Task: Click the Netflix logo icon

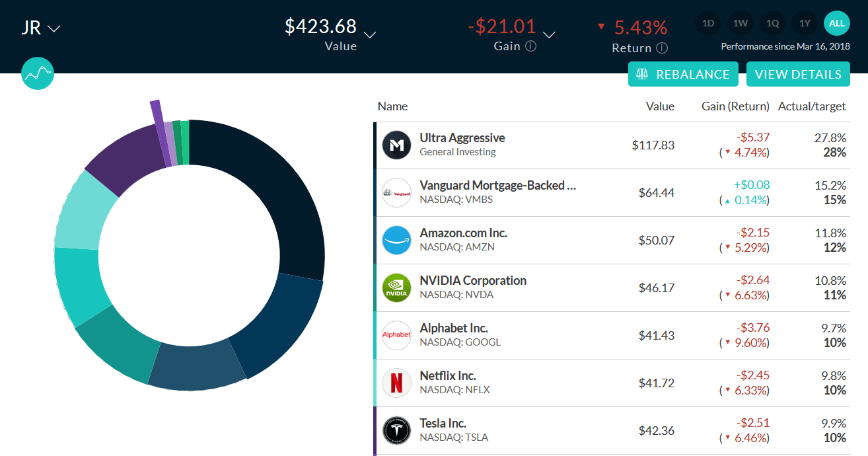Action: pyautogui.click(x=396, y=383)
